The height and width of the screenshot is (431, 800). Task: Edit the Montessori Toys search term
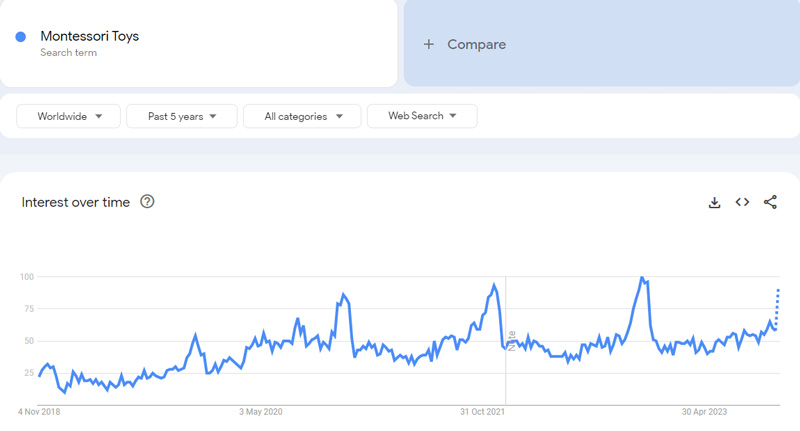coord(90,36)
